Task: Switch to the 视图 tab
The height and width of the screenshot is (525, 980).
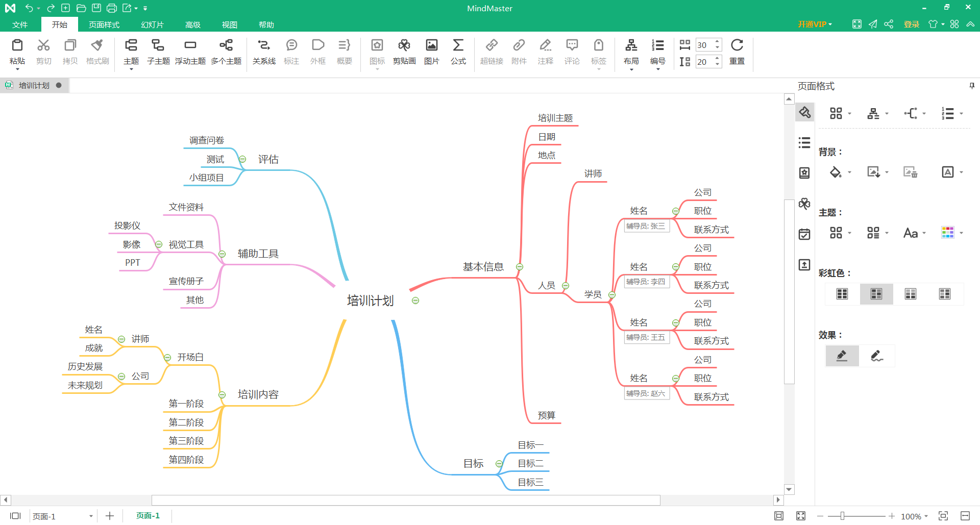Action: [x=230, y=24]
